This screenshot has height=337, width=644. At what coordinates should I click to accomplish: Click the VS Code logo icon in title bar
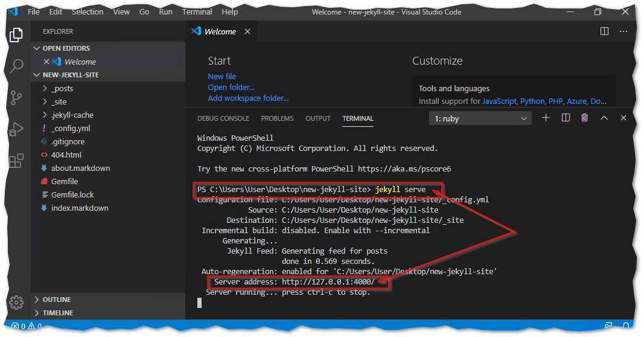coord(12,11)
